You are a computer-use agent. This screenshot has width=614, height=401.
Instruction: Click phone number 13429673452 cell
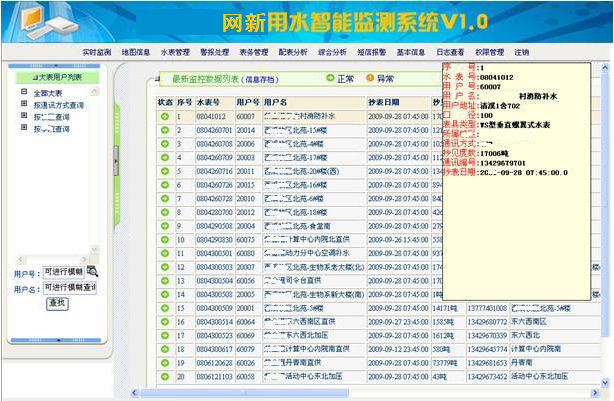487,377
